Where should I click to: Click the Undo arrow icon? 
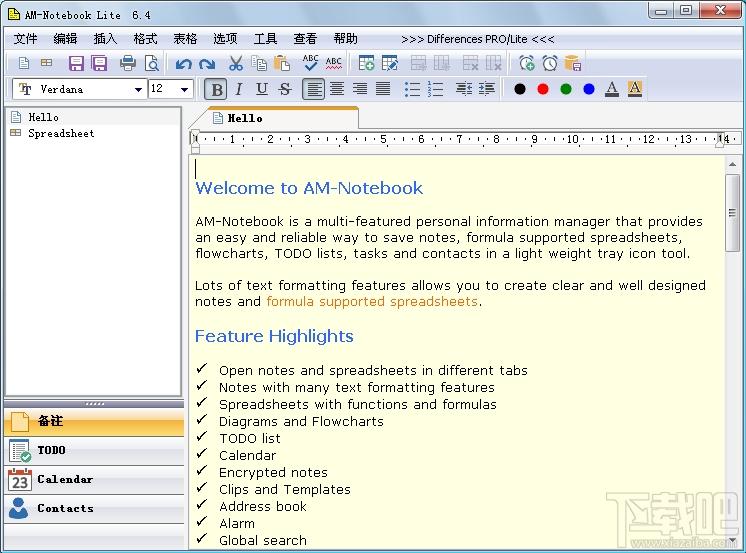183,64
